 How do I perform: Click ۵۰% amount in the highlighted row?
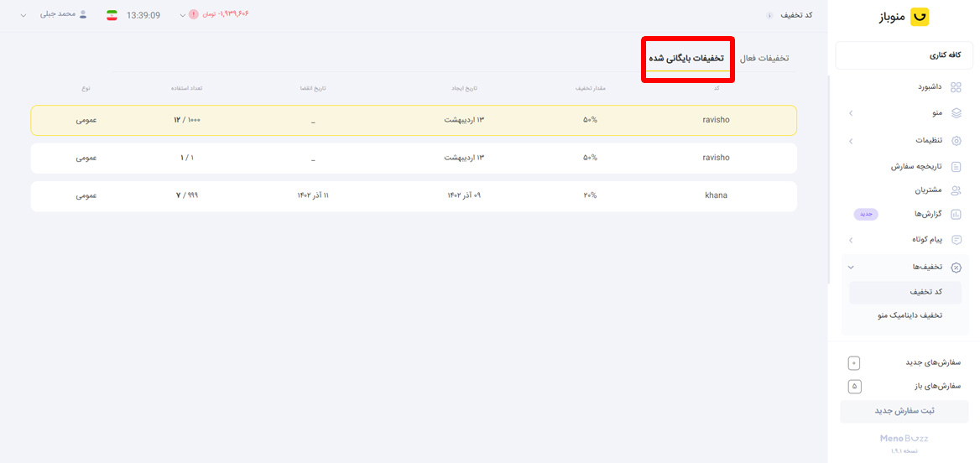pyautogui.click(x=590, y=120)
